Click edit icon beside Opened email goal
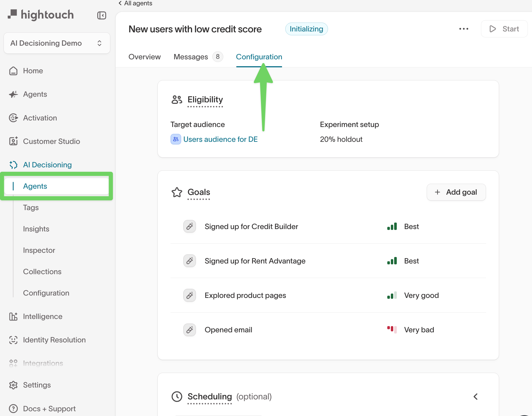The height and width of the screenshot is (416, 532). (x=189, y=330)
